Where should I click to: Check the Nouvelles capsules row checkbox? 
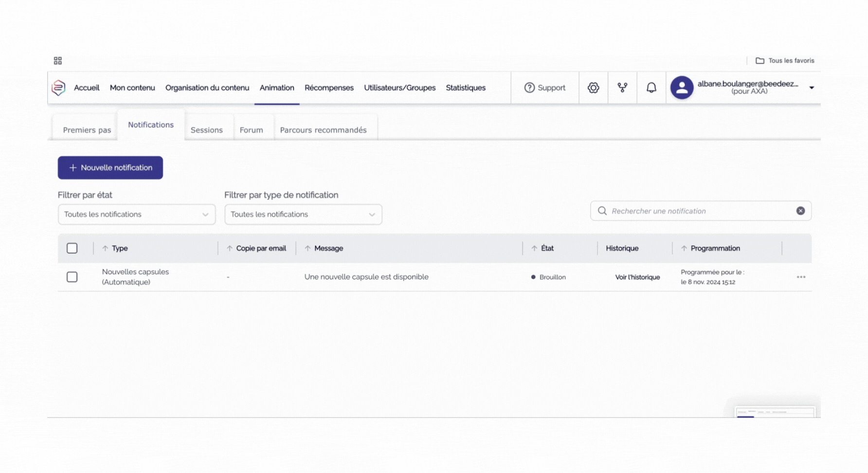click(x=72, y=277)
